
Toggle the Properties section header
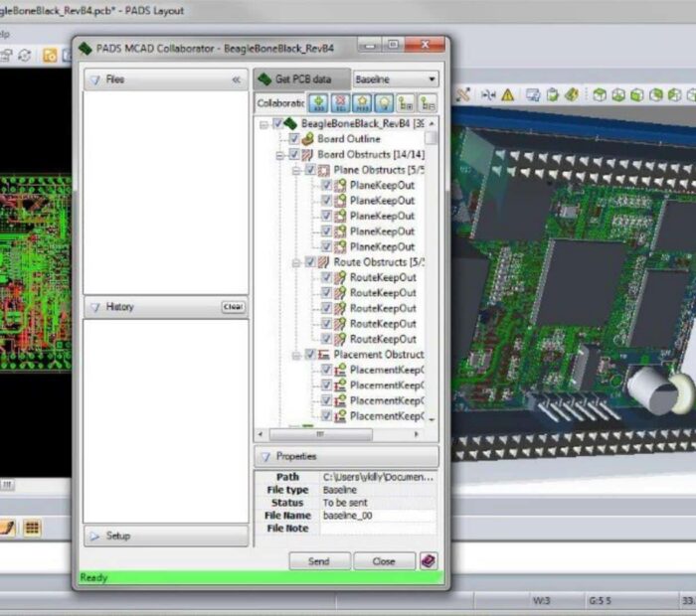click(346, 456)
